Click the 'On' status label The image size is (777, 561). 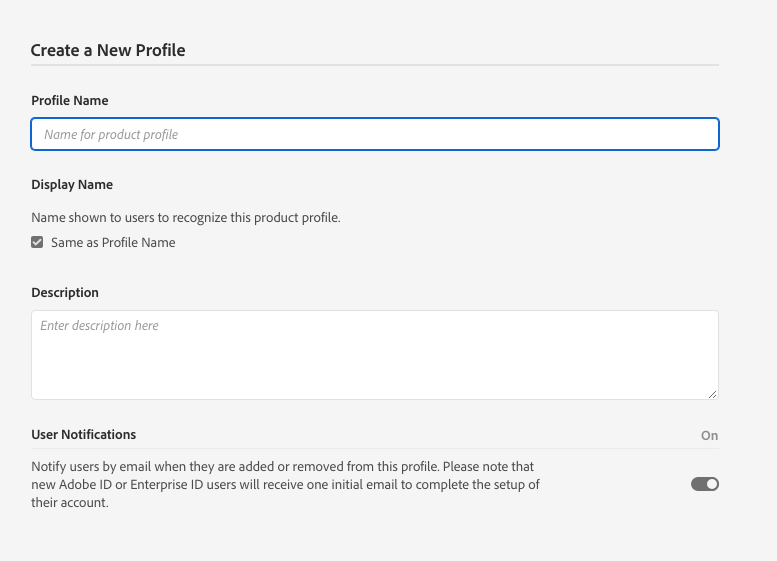[x=709, y=436]
